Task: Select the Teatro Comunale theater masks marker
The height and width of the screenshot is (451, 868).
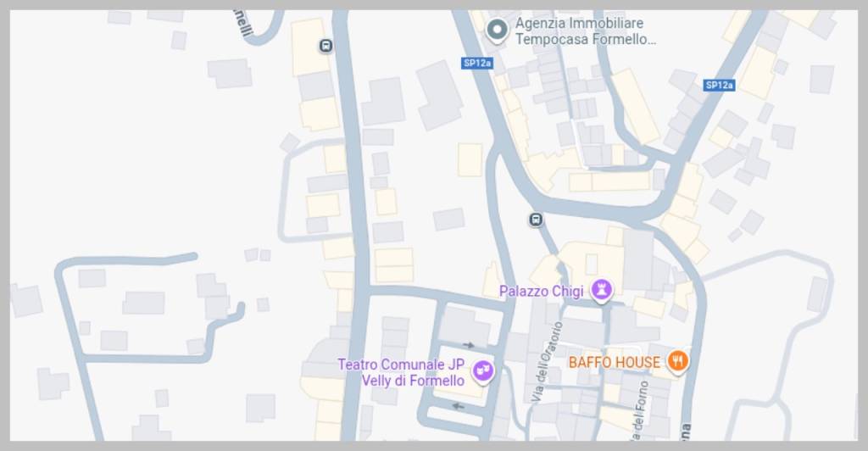Action: click(482, 370)
